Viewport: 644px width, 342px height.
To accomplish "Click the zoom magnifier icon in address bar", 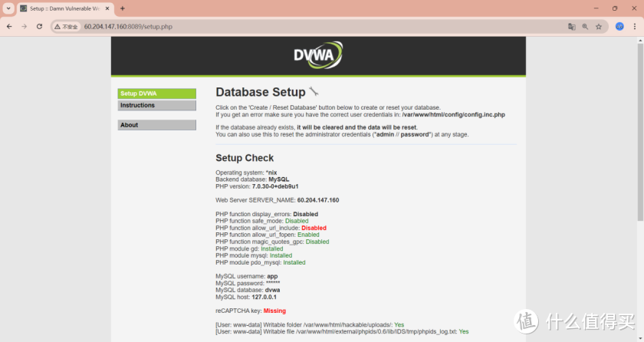I will pos(585,26).
